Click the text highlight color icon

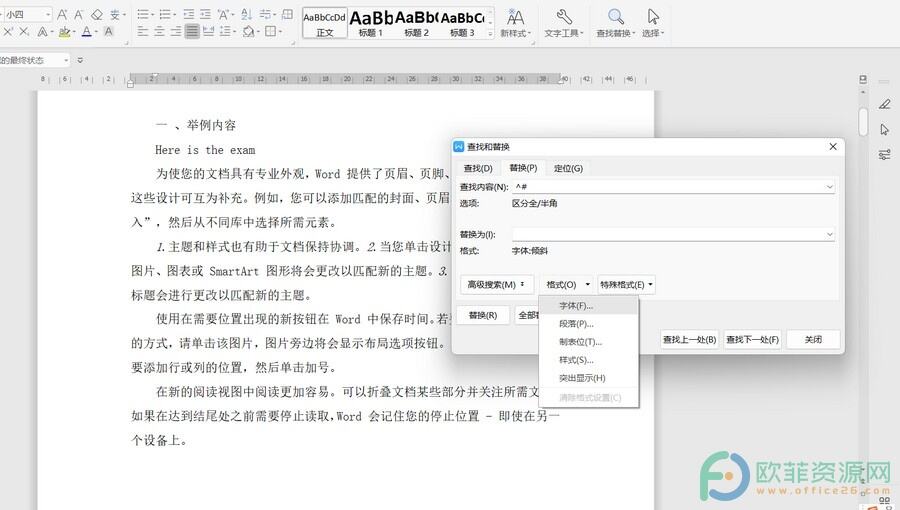[64, 32]
